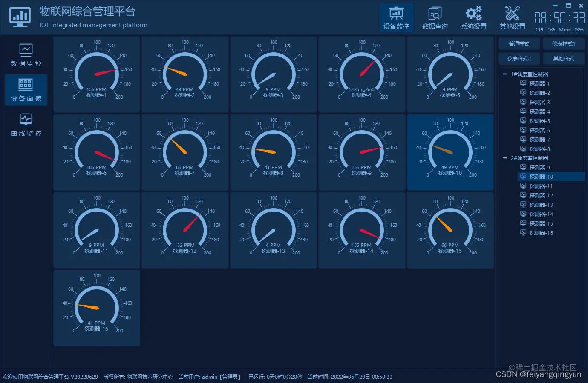Switch to 其他样式 view
Image resolution: width=588 pixels, height=383 pixels.
pyautogui.click(x=564, y=58)
